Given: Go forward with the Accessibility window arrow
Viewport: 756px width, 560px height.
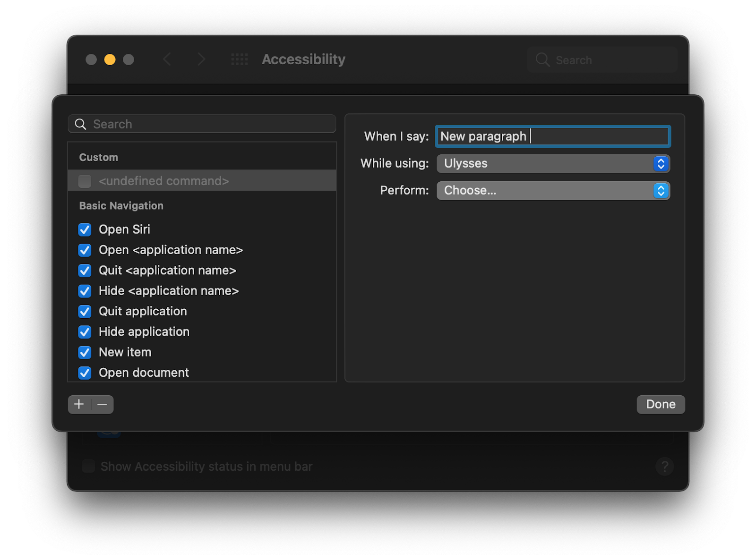Looking at the screenshot, I should click(x=201, y=59).
